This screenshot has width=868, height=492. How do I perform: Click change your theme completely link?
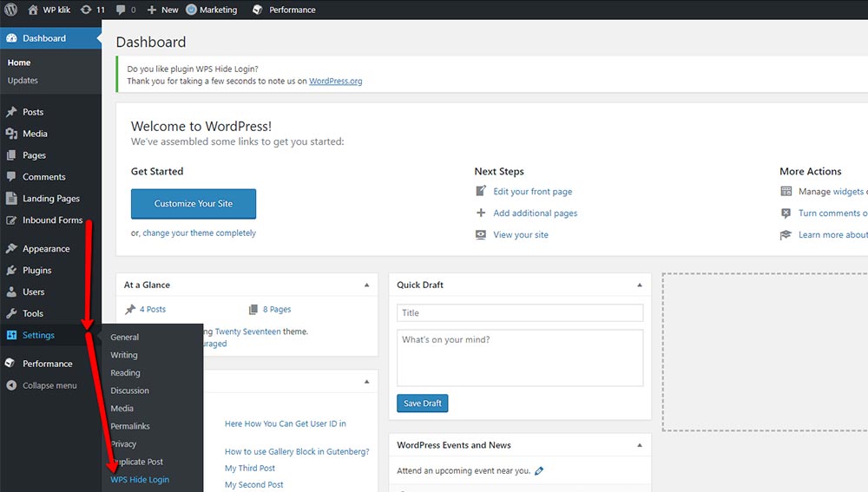coord(200,233)
